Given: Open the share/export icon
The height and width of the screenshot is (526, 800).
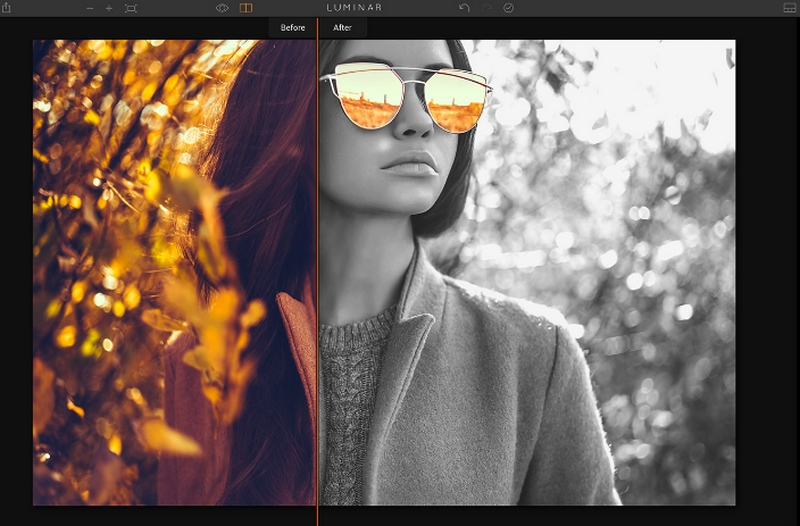Looking at the screenshot, I should [6, 8].
